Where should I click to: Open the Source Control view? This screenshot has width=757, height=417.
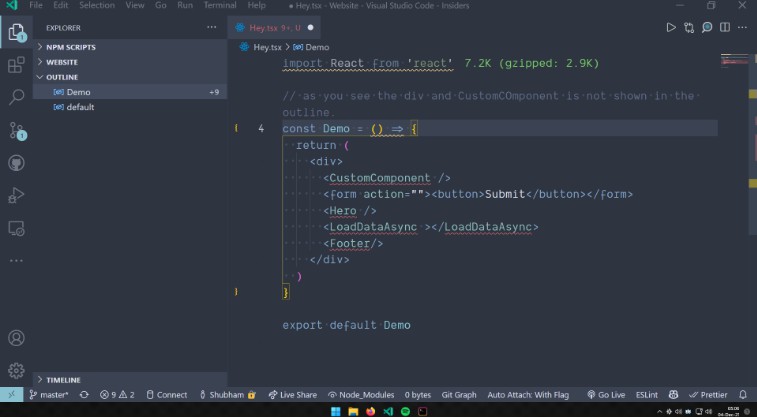pos(16,130)
